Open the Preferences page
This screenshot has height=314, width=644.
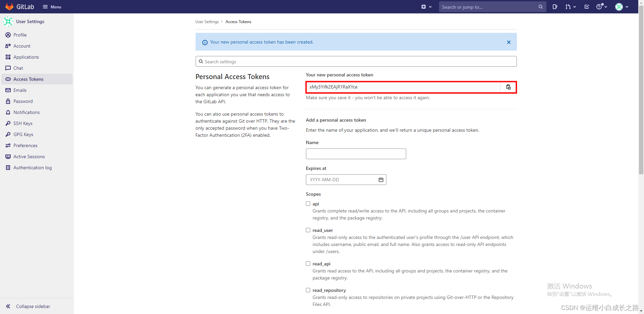[37, 145]
